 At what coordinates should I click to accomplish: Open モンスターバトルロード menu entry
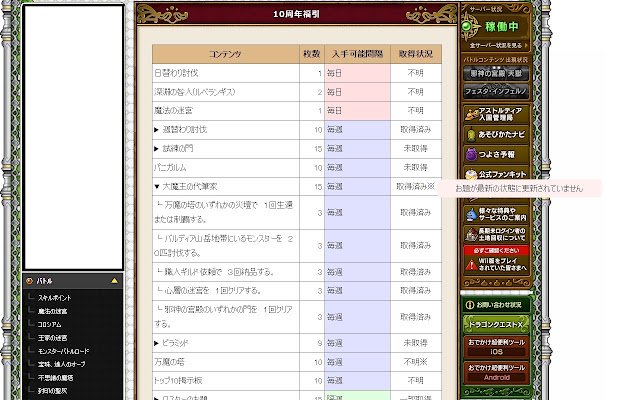(63, 351)
